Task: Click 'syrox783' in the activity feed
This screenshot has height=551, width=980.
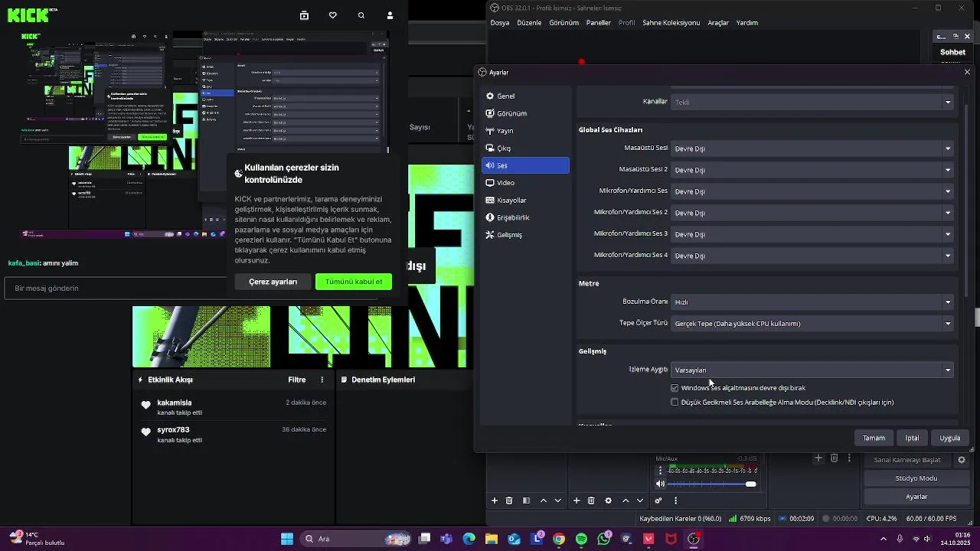Action: click(x=173, y=429)
